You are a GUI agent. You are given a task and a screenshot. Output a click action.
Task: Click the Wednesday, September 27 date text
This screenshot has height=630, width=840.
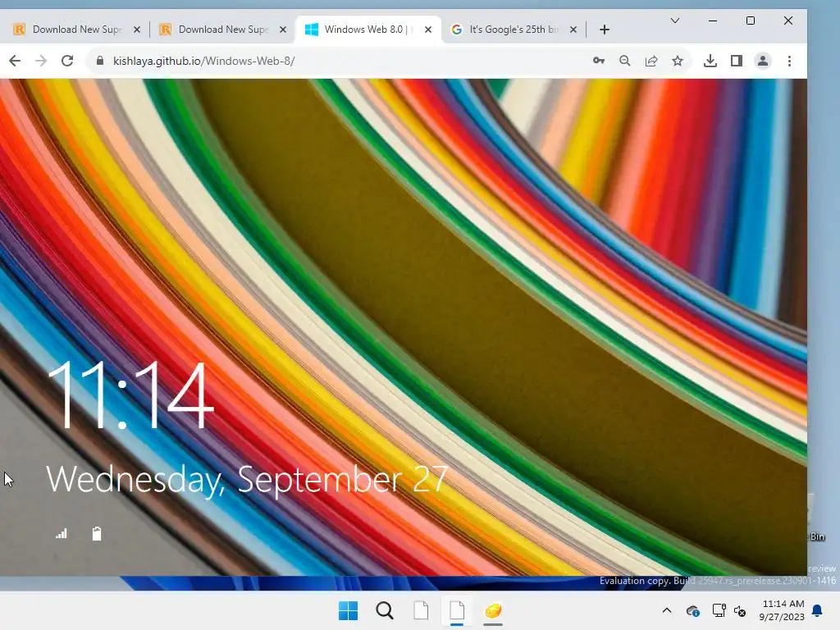[x=247, y=479]
